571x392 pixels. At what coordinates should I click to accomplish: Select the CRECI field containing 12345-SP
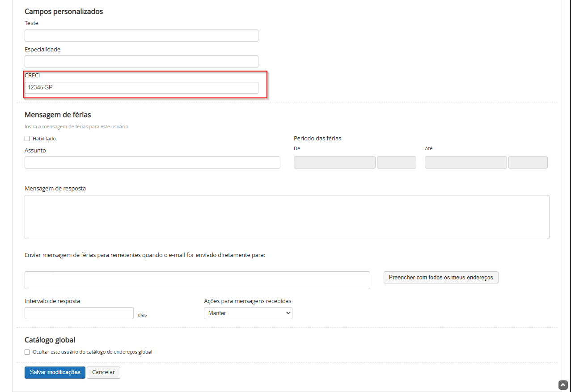point(141,88)
